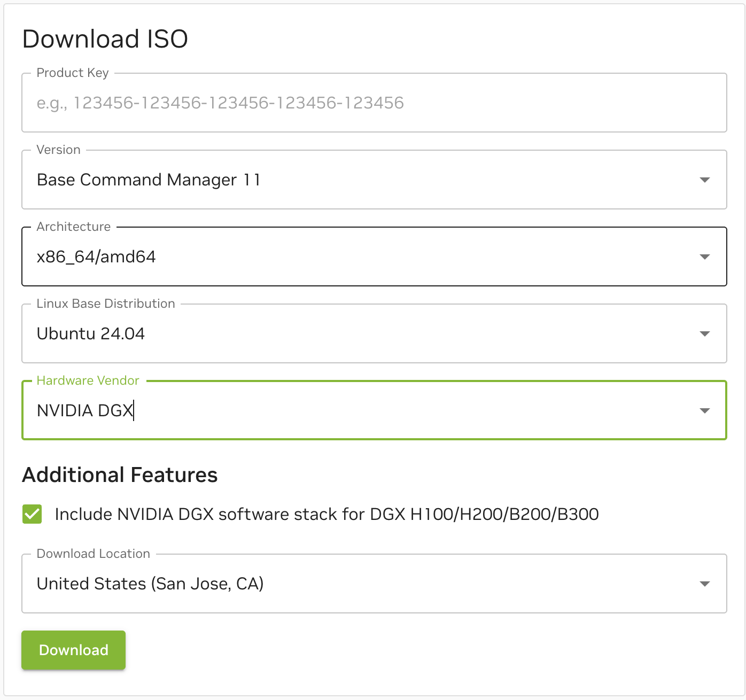
Task: Click the "Download ISO" heading text
Action: [105, 39]
